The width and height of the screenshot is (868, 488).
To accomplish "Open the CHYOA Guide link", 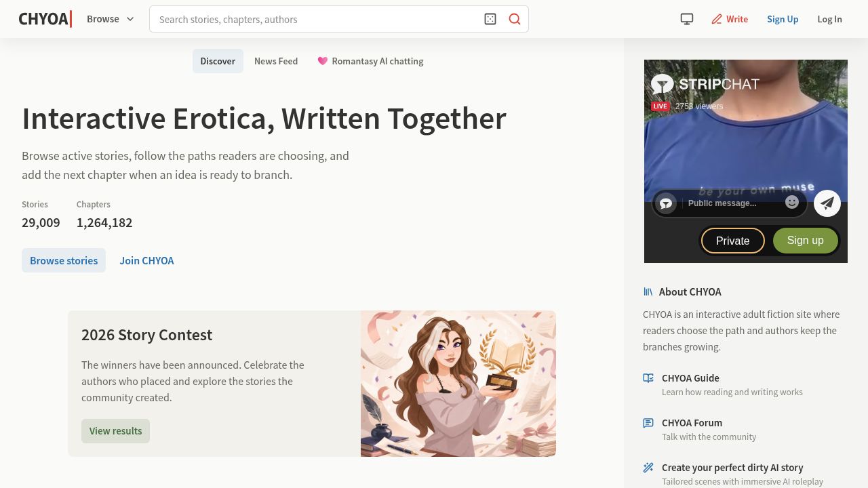I will pos(690,378).
